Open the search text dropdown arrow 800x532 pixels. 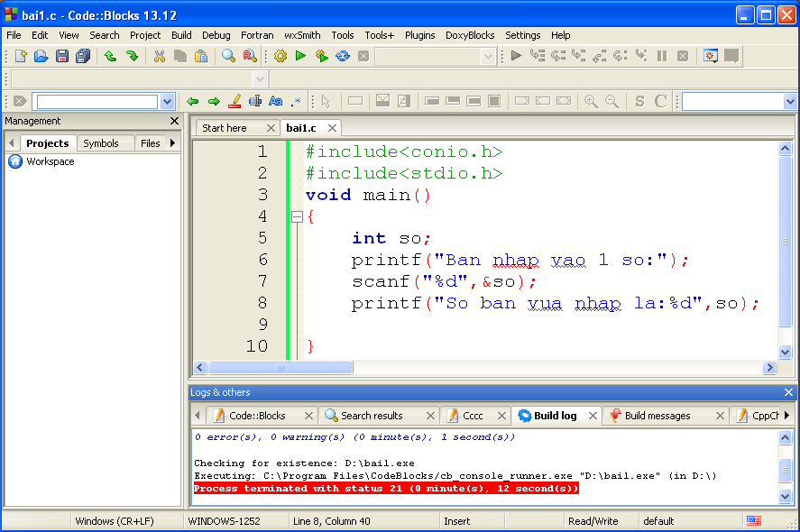(x=168, y=102)
